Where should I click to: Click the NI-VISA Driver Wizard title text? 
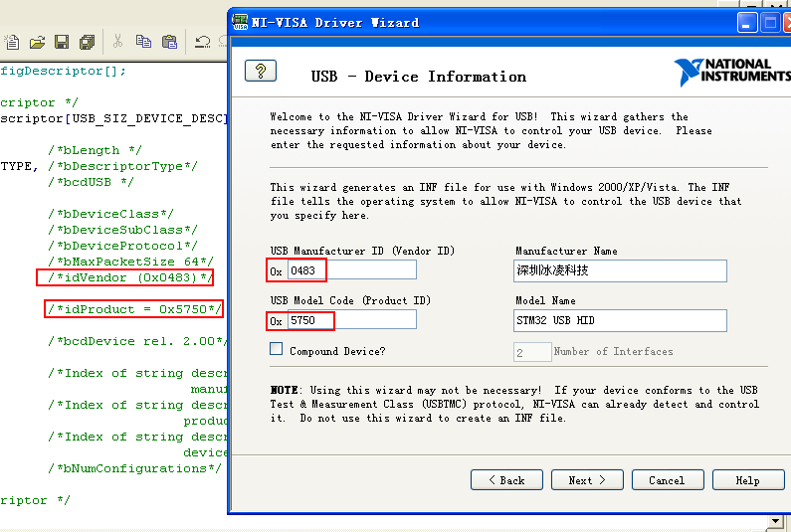click(x=335, y=23)
